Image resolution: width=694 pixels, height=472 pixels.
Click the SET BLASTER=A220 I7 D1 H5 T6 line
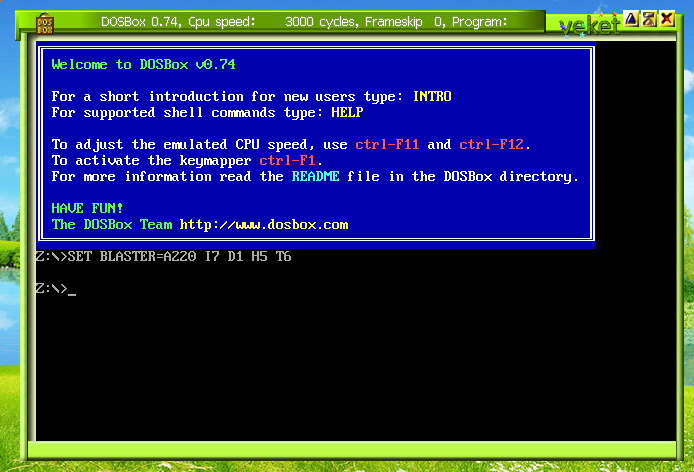164,256
